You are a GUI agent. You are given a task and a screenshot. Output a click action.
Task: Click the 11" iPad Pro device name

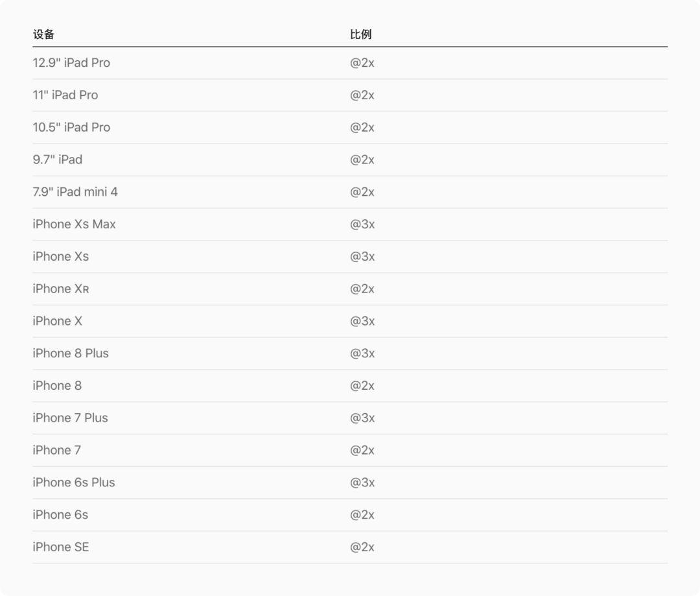(x=65, y=95)
